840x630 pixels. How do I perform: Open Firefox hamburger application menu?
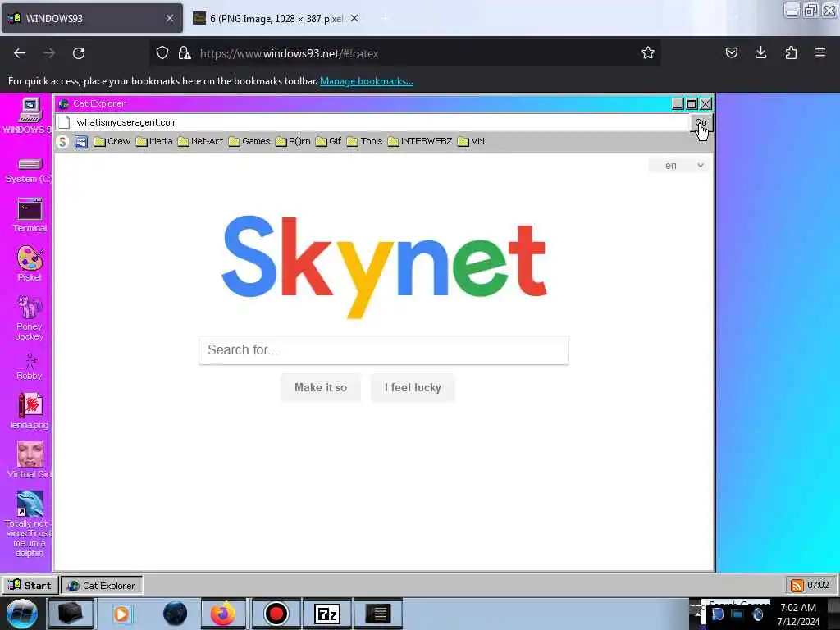(x=820, y=53)
